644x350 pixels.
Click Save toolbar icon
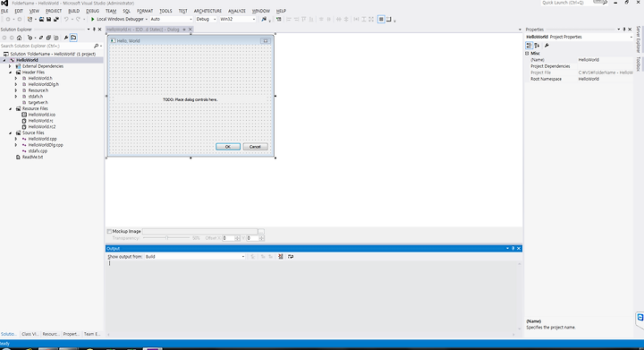[48, 19]
